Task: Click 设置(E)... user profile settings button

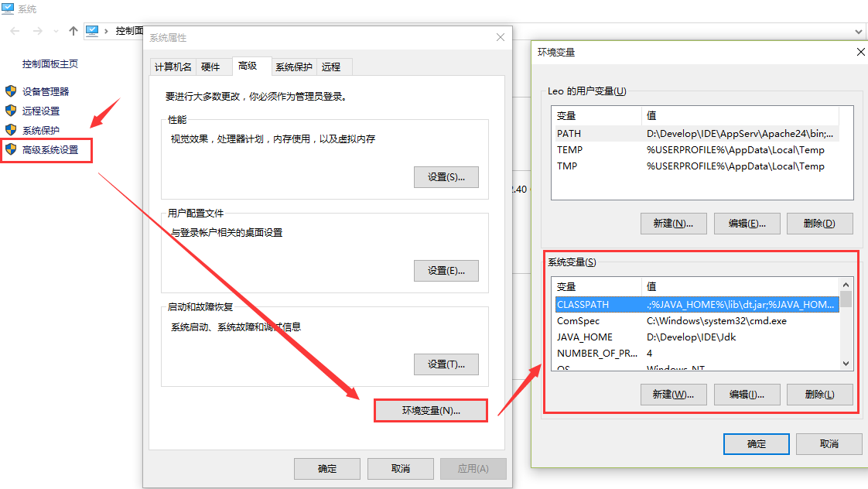Action: tap(446, 271)
